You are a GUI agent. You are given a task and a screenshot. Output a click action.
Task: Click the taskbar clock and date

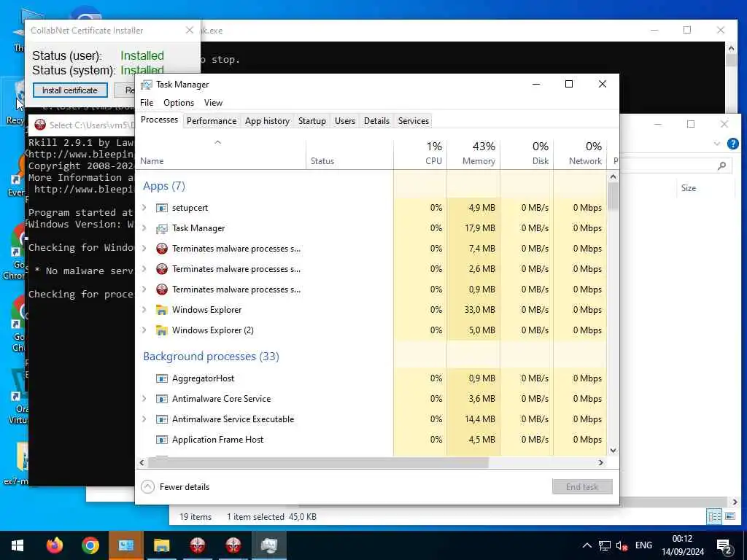point(683,545)
